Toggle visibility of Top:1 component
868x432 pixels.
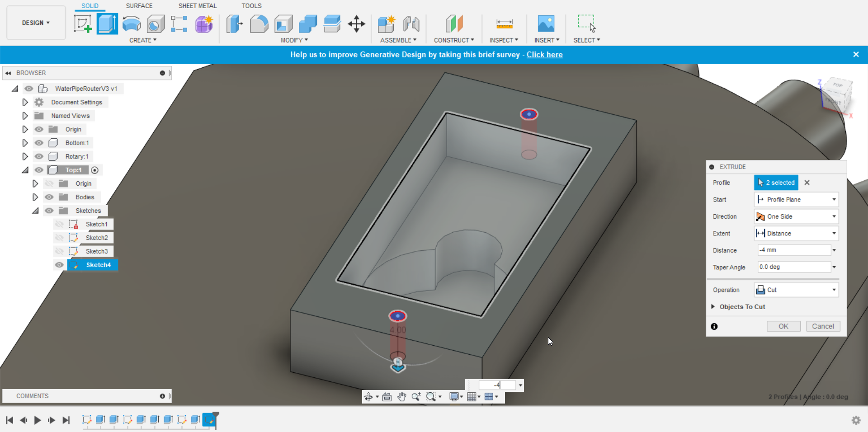click(x=39, y=170)
